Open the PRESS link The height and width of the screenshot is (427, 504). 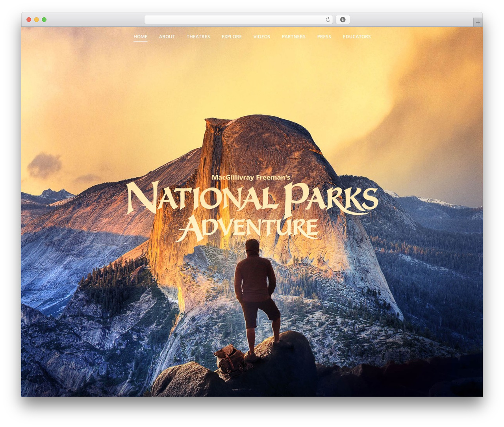tap(324, 37)
